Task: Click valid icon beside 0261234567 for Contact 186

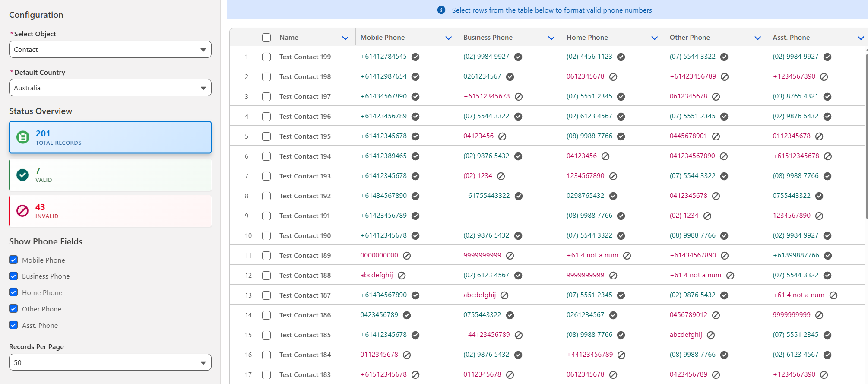Action: tap(613, 315)
